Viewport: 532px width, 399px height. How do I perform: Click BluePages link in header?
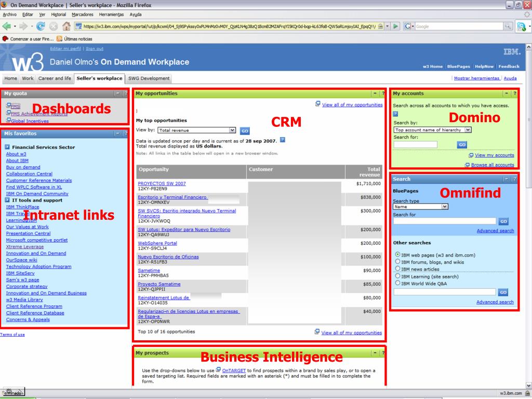pos(458,66)
